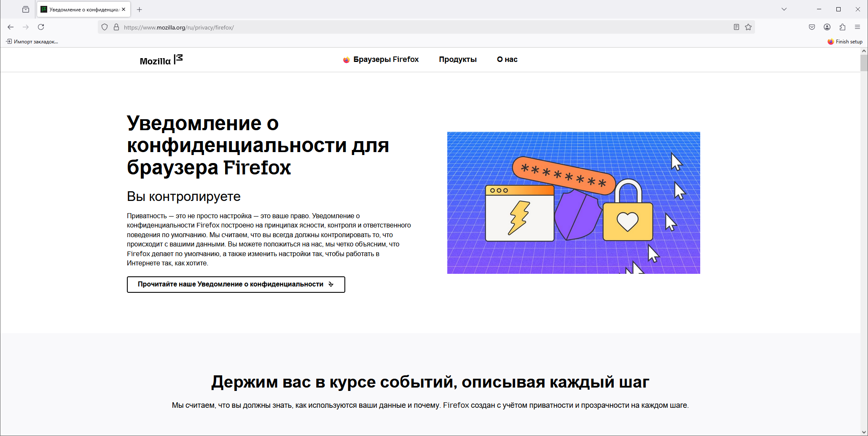
Task: Click Прочитайте наше Уведомление о конфиденциальности button
Action: pyautogui.click(x=236, y=284)
